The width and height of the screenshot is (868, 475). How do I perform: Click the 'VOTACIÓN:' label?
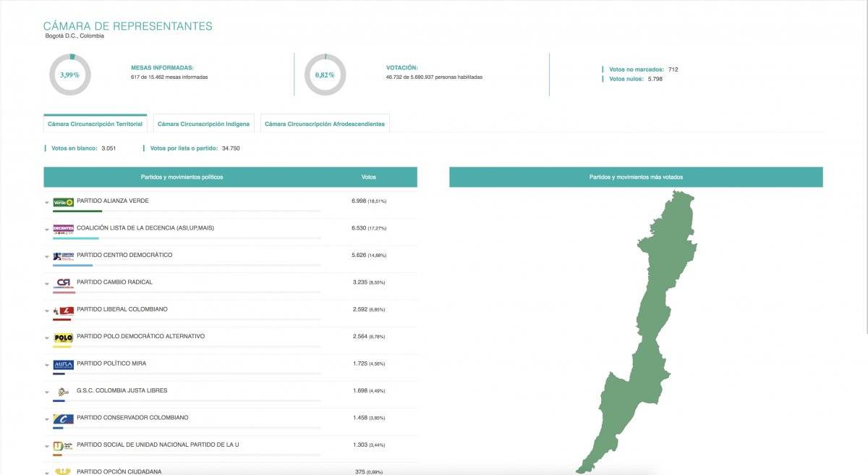point(402,67)
